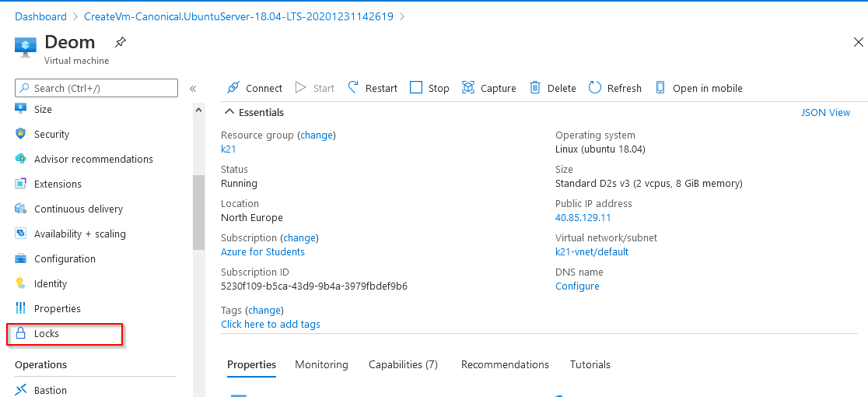This screenshot has width=868, height=397.
Task: Click change next to Resource group
Action: point(317,135)
